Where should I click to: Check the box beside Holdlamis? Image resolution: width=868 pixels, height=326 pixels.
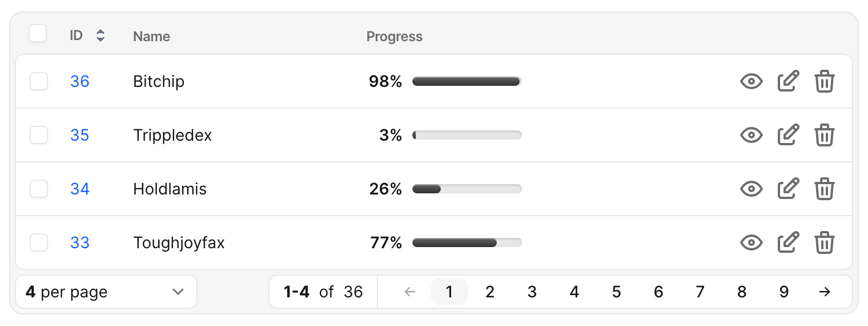39,189
